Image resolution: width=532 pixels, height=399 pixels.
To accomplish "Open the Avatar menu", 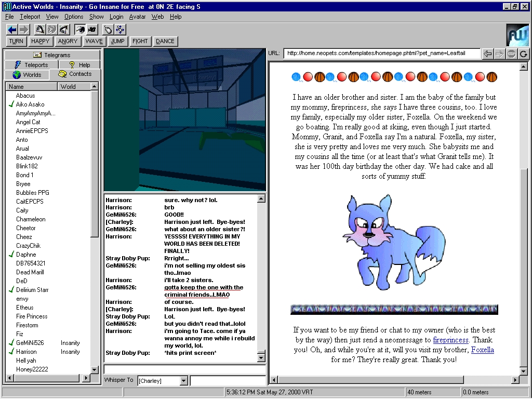I will [137, 17].
